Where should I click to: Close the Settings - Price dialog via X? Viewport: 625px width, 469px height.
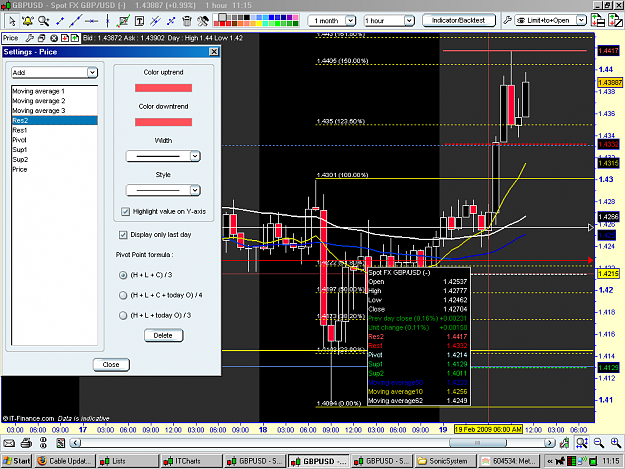(x=214, y=52)
